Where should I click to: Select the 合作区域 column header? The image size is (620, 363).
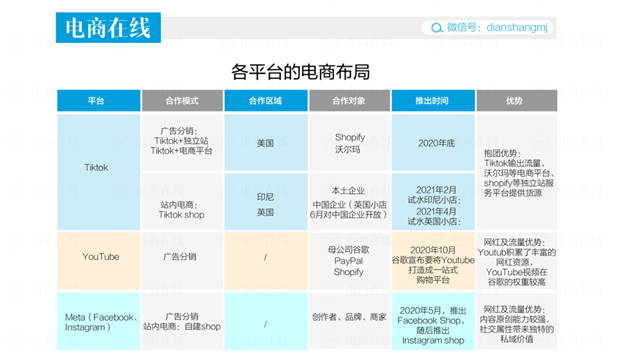pyautogui.click(x=266, y=101)
